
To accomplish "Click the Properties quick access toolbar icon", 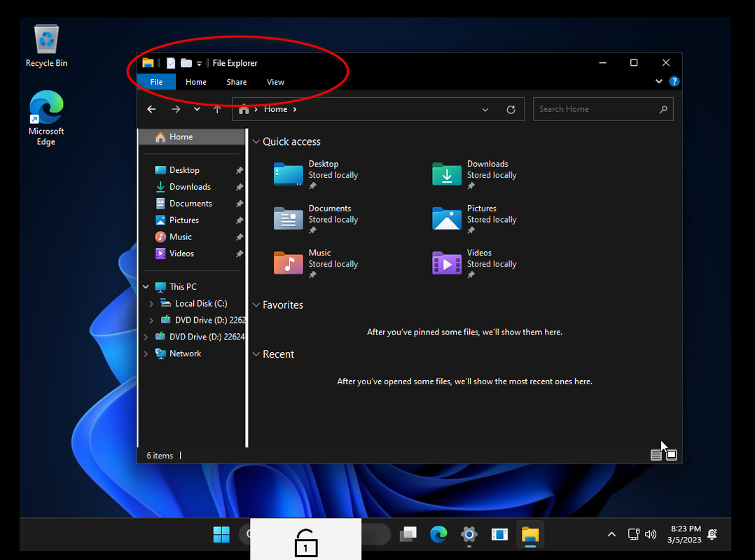I will tap(171, 63).
